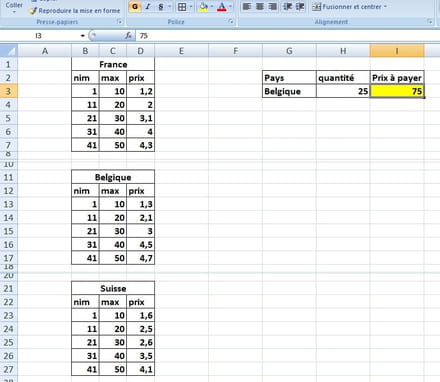Select column E header
The width and height of the screenshot is (440, 382).
(x=181, y=51)
